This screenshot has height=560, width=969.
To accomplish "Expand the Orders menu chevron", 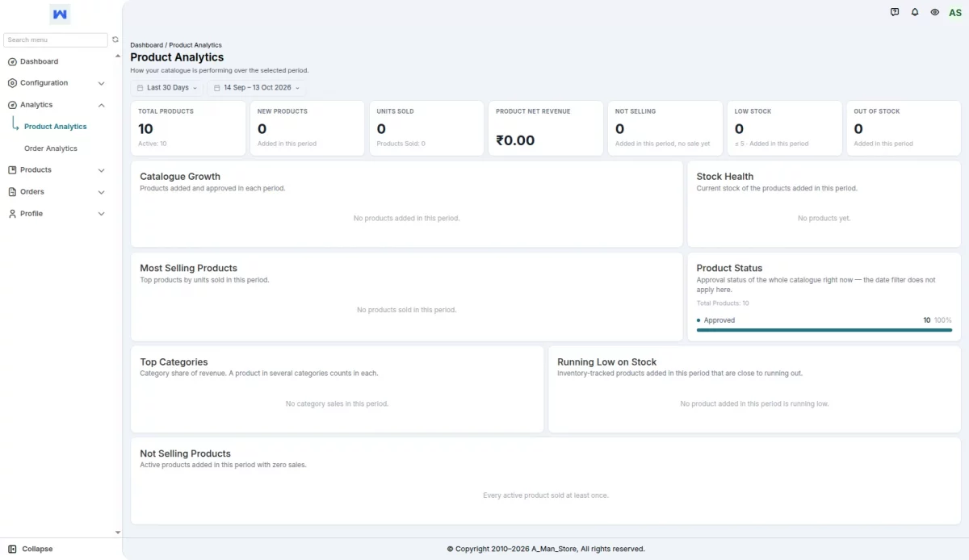I will 101,192.
